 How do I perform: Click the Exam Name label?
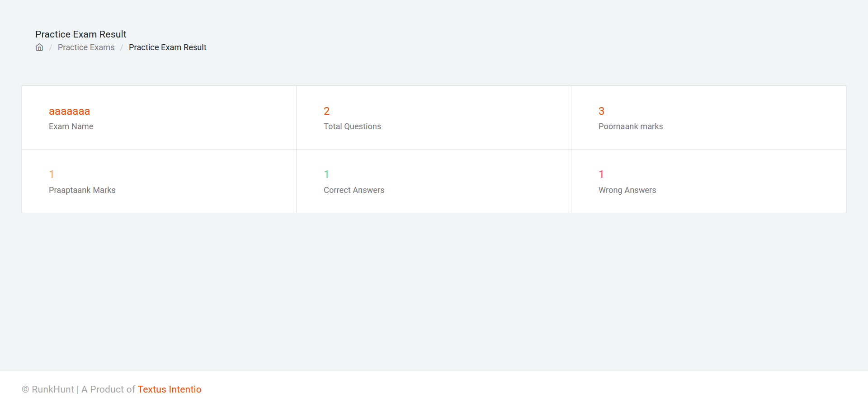click(x=71, y=126)
